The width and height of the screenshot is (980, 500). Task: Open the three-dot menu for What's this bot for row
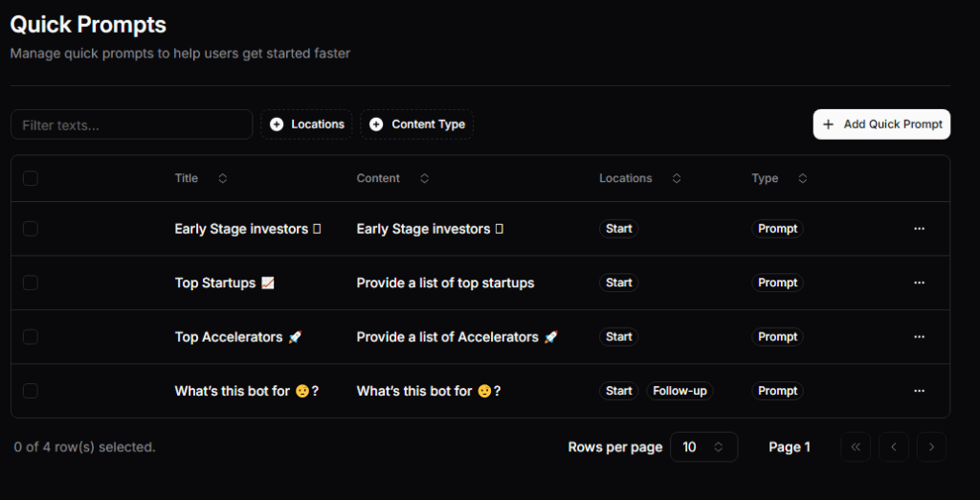coord(919,391)
